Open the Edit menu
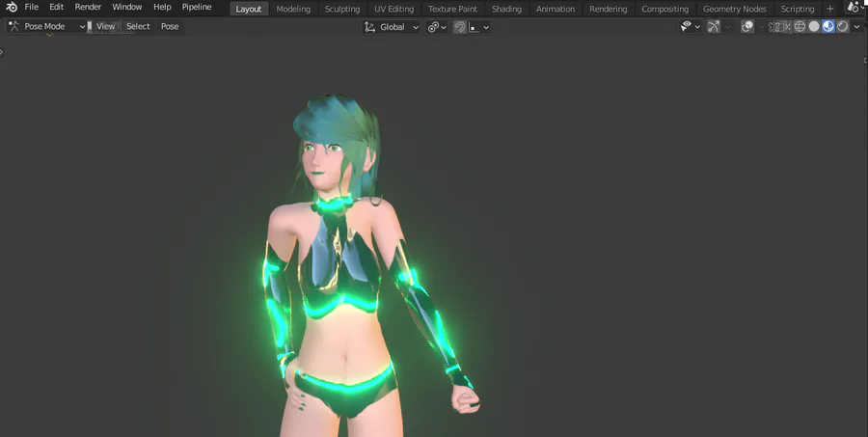Viewport: 868px width, 437px height. 57,7
